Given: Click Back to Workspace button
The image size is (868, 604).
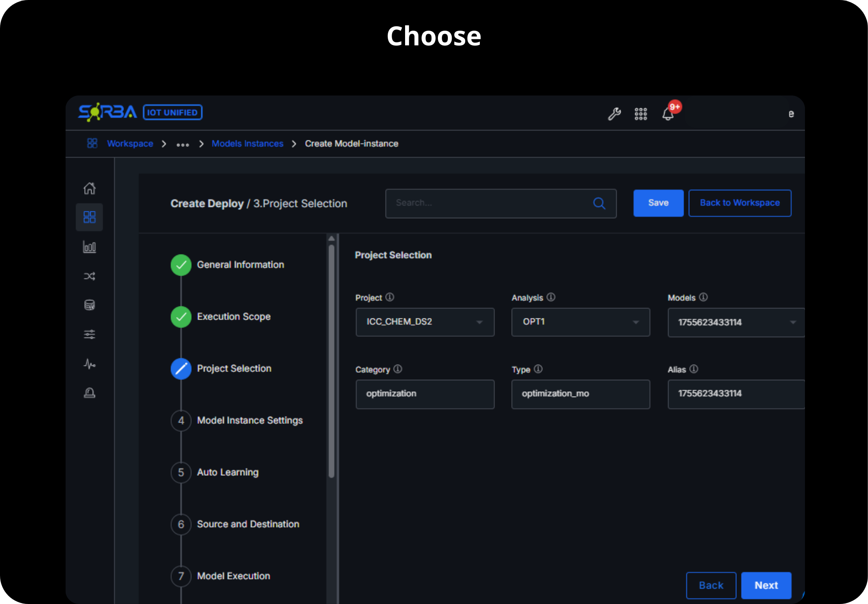Looking at the screenshot, I should 739,203.
